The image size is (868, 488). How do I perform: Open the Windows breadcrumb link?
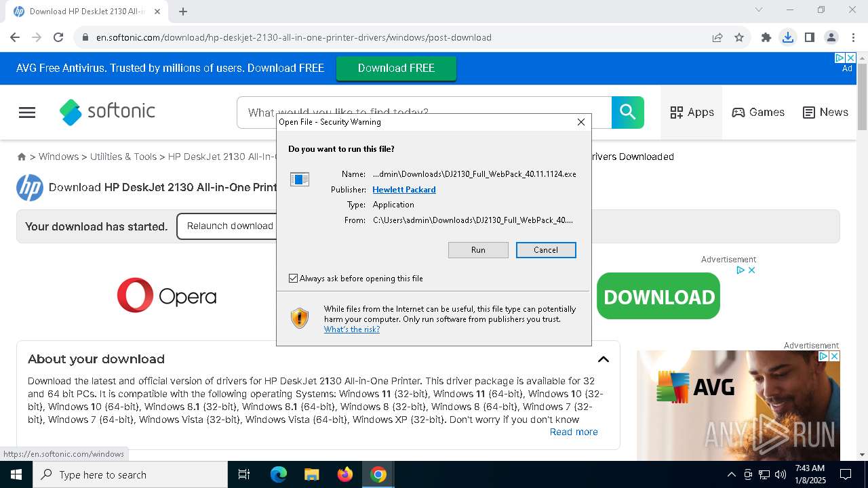pos(58,157)
